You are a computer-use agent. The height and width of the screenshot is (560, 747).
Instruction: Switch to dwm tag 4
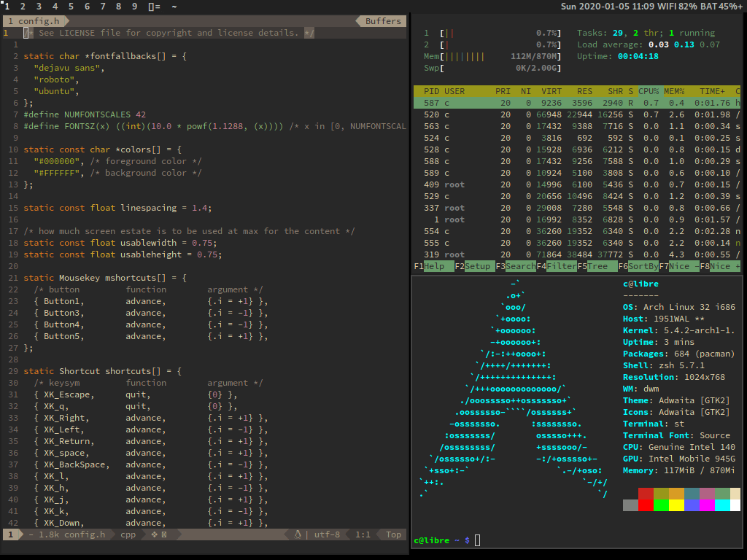[x=55, y=6]
